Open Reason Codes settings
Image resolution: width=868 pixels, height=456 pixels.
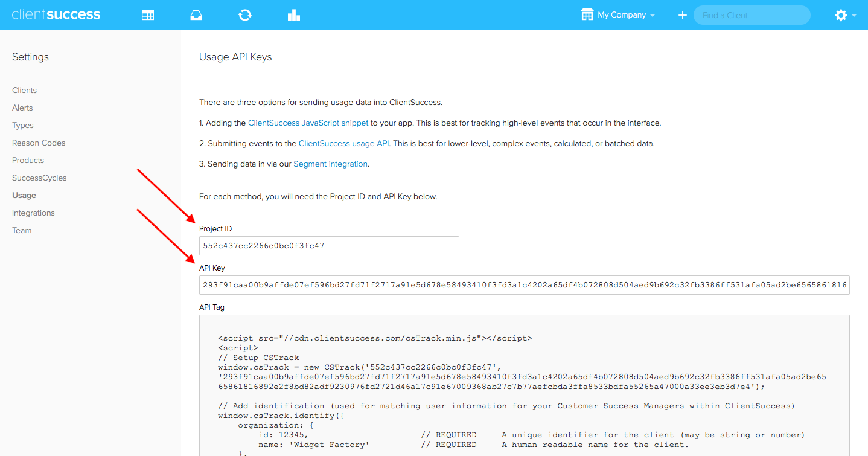click(39, 143)
